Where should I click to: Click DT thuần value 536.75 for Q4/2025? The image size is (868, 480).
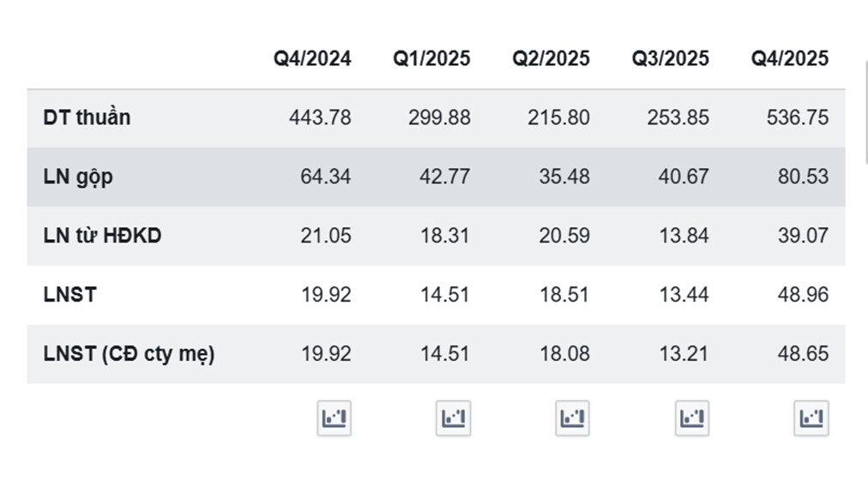(798, 117)
